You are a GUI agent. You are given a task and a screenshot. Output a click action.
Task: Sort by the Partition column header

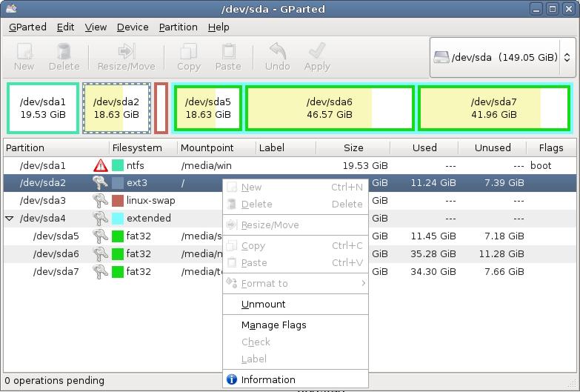coord(56,147)
